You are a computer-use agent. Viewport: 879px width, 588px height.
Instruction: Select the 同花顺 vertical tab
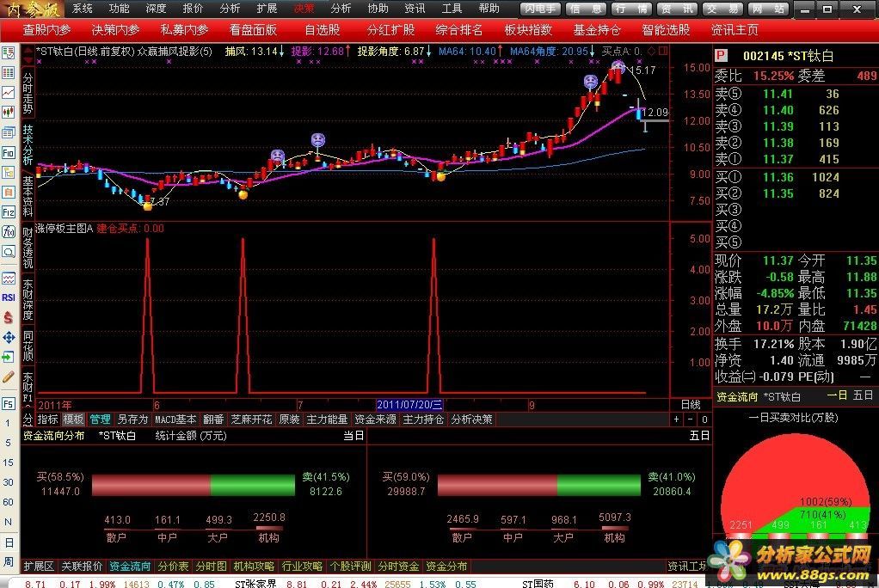click(28, 346)
